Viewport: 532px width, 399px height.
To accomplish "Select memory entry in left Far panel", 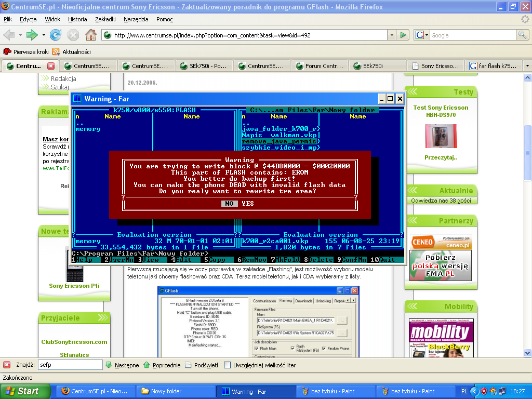I will click(88, 129).
